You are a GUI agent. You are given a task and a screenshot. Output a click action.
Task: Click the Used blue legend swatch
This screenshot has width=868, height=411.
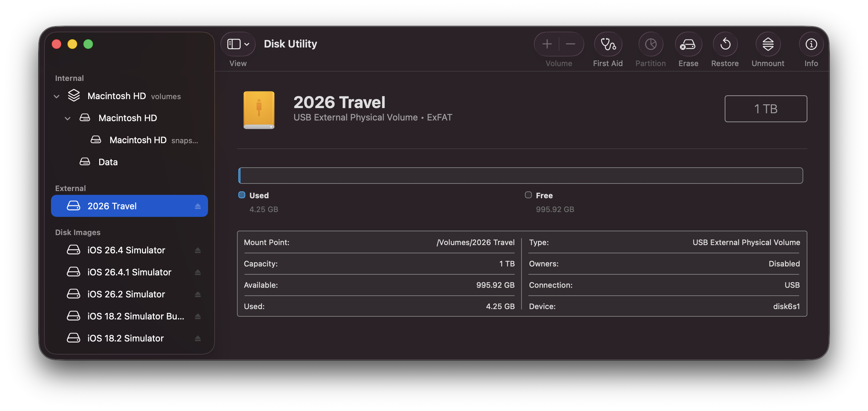tap(242, 195)
